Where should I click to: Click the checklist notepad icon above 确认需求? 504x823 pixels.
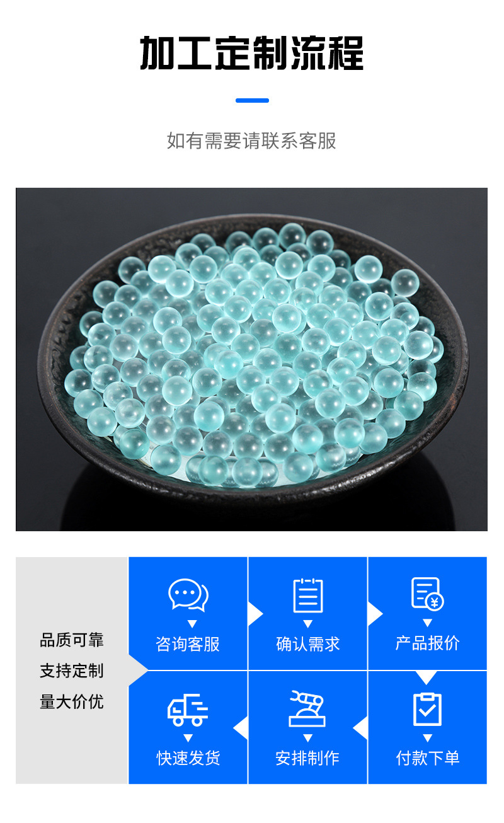click(x=308, y=595)
